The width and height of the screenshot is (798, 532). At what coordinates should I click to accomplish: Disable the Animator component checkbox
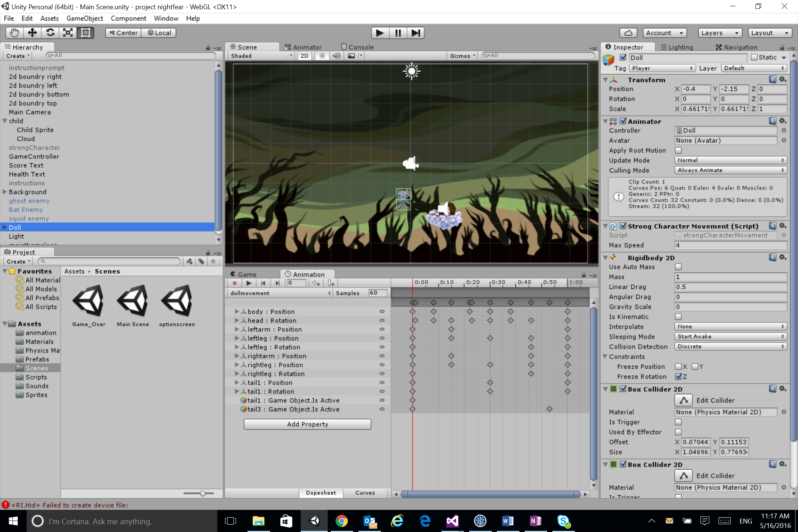[x=623, y=121]
